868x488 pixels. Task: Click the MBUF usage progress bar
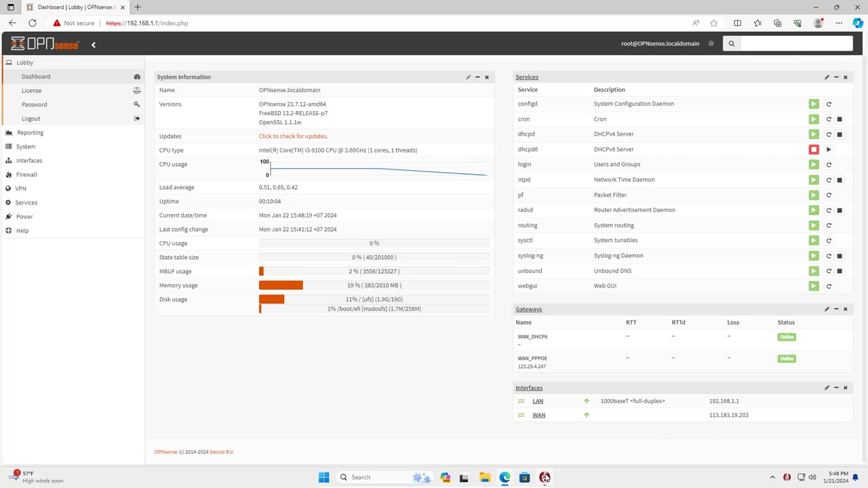coord(374,271)
